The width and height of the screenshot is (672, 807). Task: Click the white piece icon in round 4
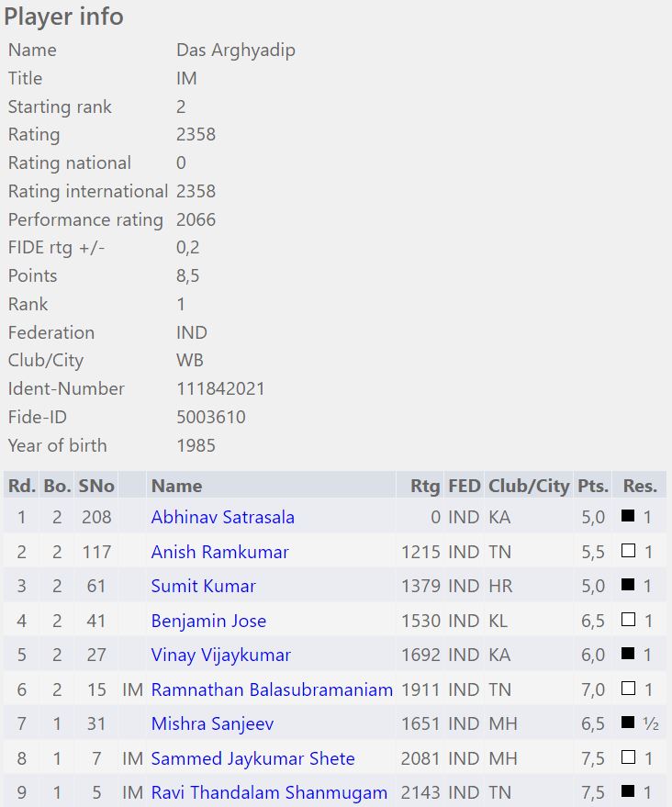coord(628,619)
